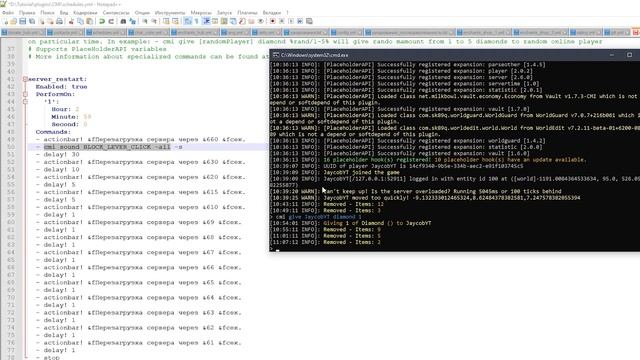640x360 pixels.
Task: Click the Cut toolbar icon
Action: coord(71,21)
